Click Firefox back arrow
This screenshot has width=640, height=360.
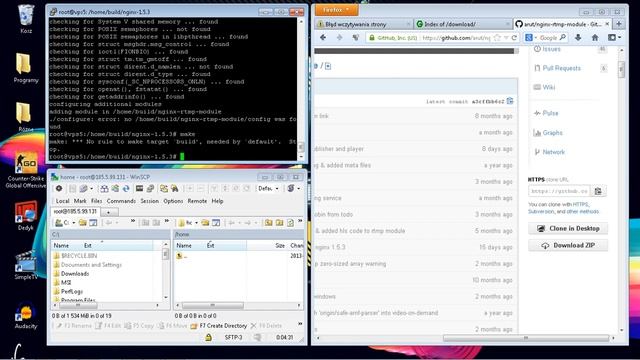pos(323,38)
